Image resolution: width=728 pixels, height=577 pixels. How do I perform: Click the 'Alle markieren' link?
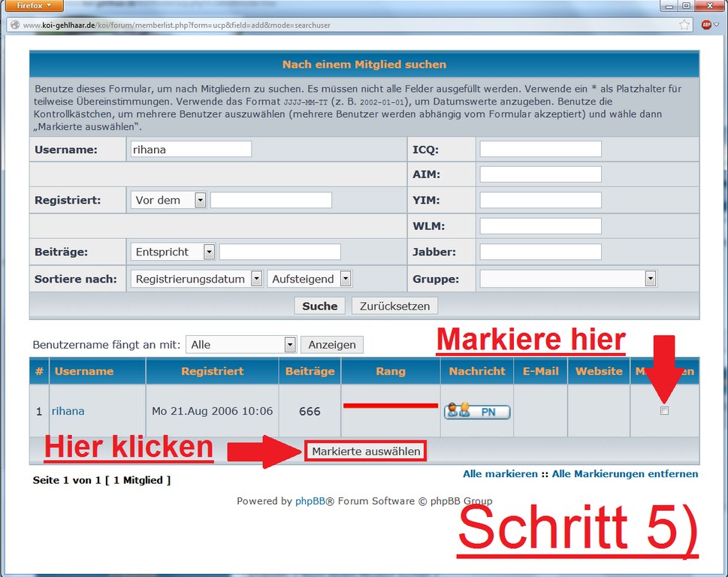click(x=500, y=474)
